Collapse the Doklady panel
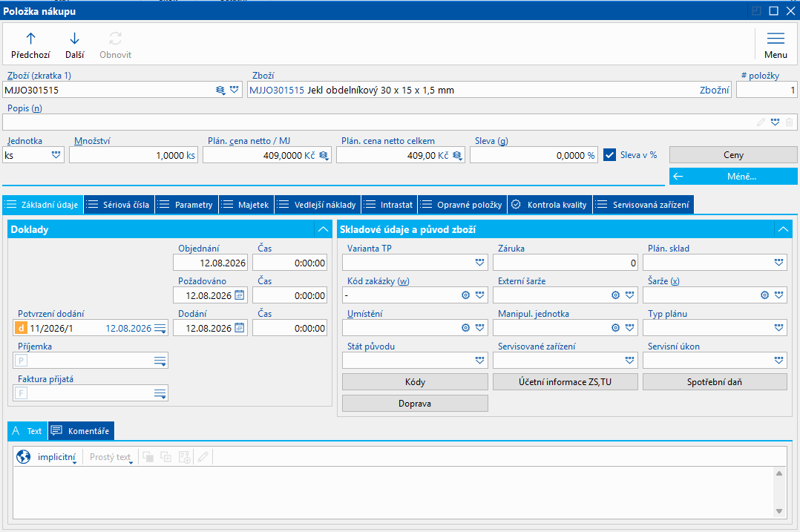 click(323, 229)
